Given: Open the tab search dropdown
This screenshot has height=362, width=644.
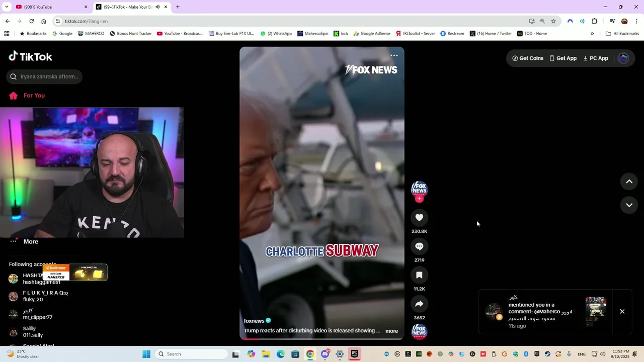Looking at the screenshot, I should (x=7, y=7).
